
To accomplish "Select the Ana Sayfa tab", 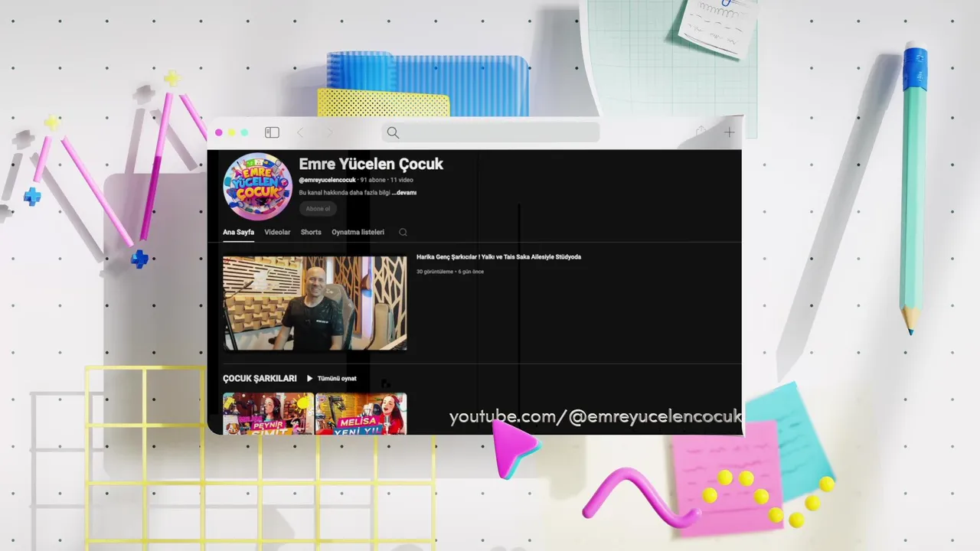I will (238, 232).
